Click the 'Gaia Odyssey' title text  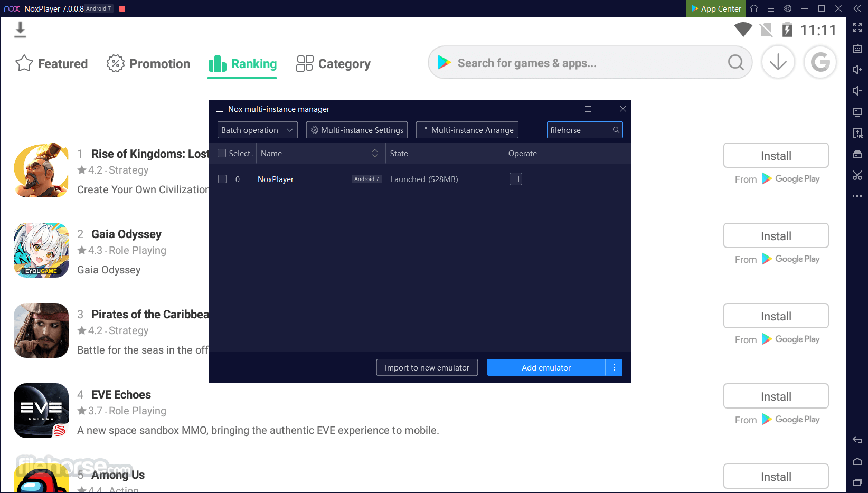(126, 234)
